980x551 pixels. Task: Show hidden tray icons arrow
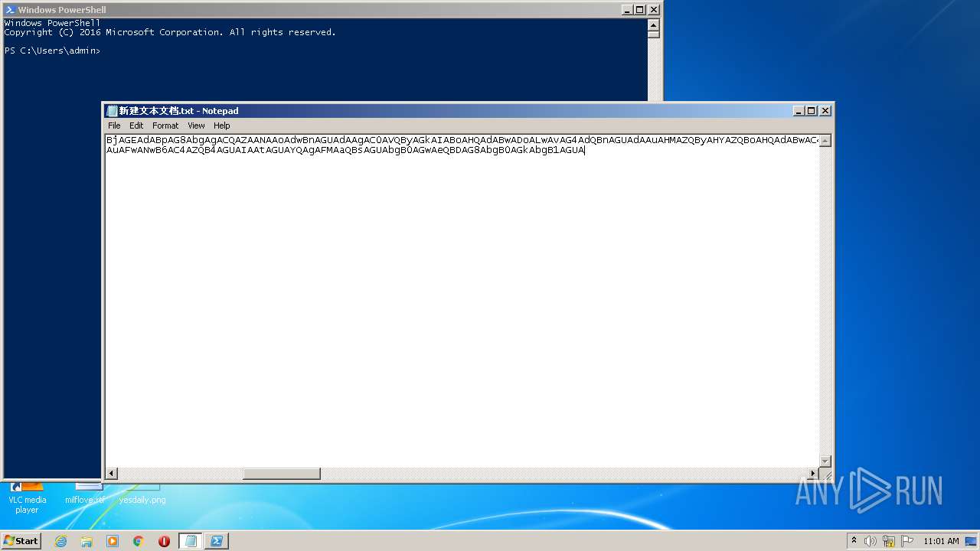pos(854,540)
